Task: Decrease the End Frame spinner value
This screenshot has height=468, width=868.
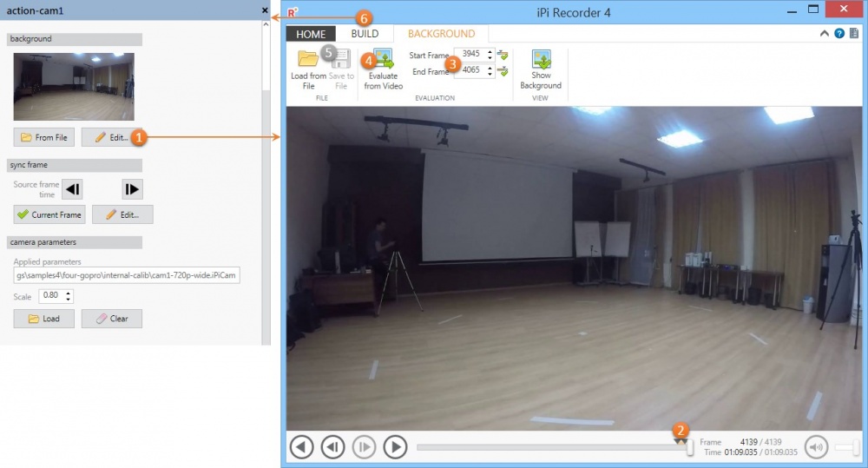Action: [x=490, y=74]
